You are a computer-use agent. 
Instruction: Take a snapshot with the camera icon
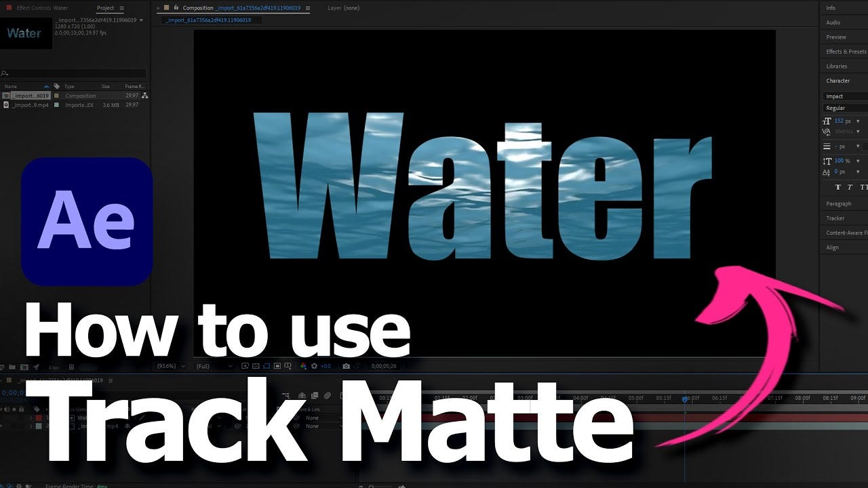tap(347, 366)
